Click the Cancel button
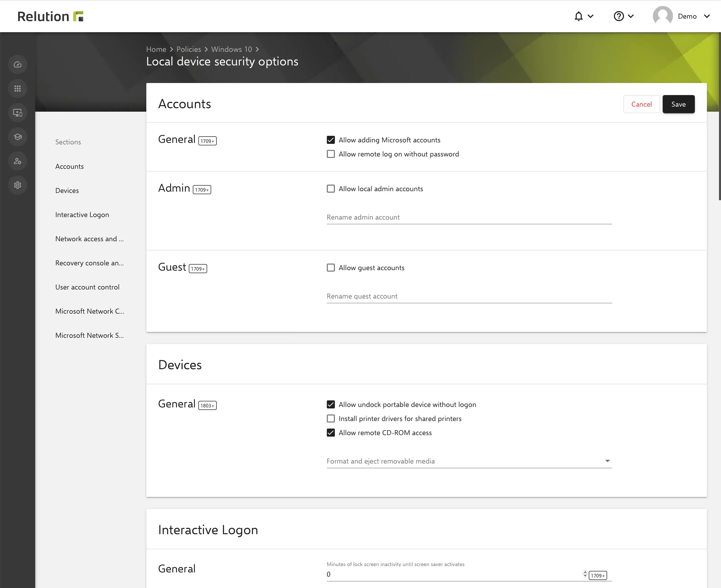This screenshot has height=588, width=721. point(642,104)
